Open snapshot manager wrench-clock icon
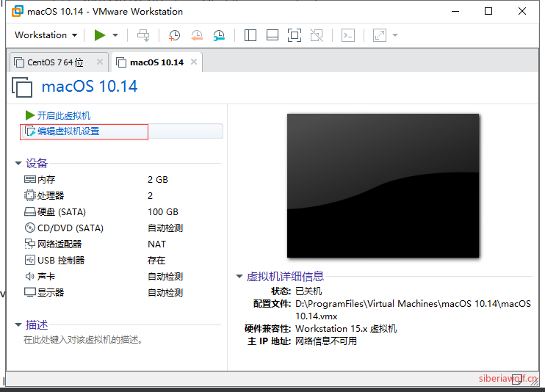This screenshot has width=545, height=392. [219, 35]
